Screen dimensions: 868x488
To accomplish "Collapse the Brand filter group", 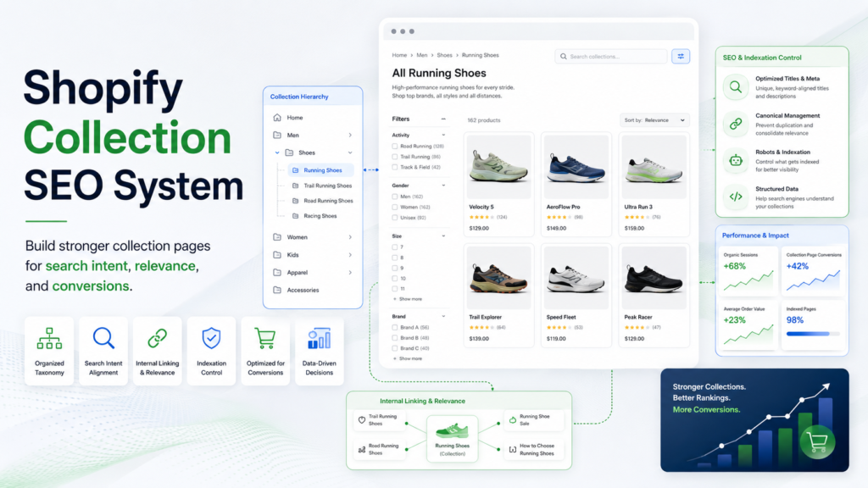I will coord(443,317).
